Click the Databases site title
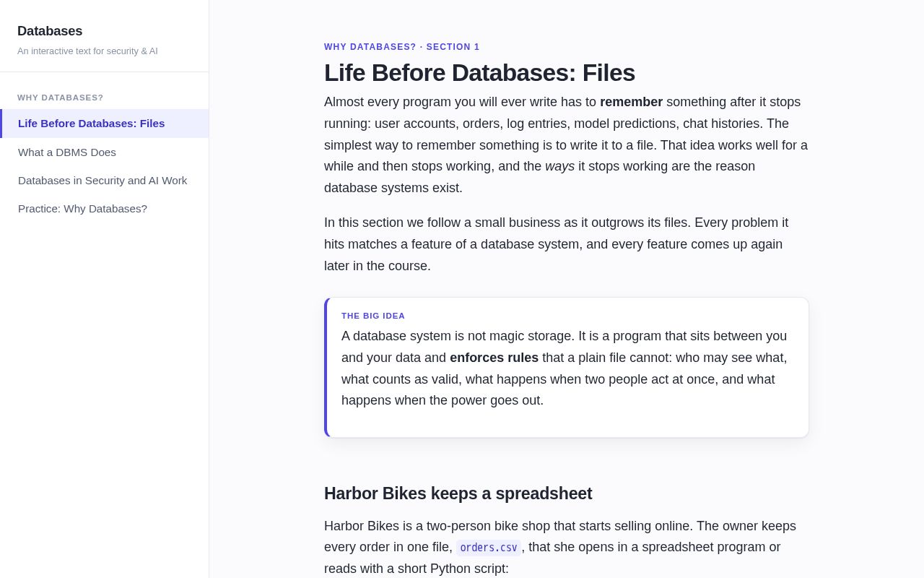This screenshot has width=924, height=578. tap(50, 31)
